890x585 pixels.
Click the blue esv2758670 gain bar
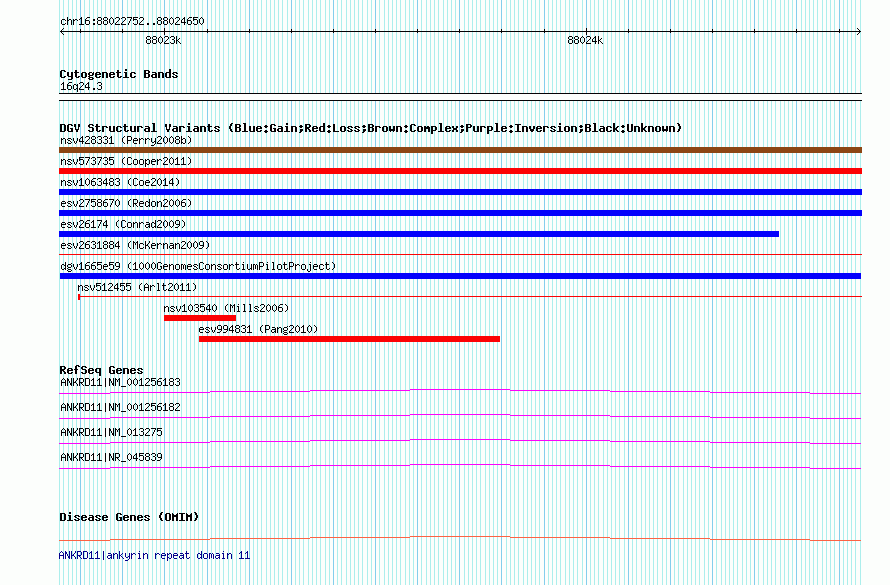click(x=460, y=213)
